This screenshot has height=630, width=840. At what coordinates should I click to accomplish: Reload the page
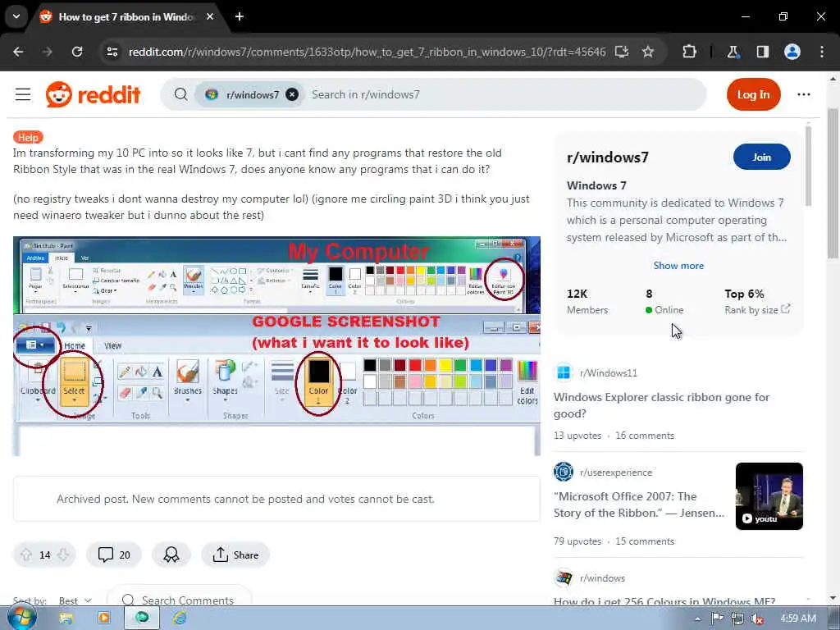click(77, 52)
